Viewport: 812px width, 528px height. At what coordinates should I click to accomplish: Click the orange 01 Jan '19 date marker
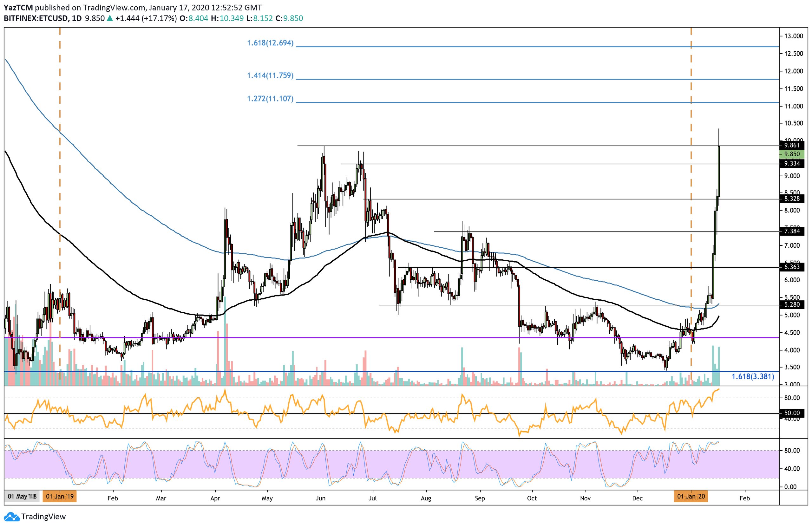(x=60, y=497)
